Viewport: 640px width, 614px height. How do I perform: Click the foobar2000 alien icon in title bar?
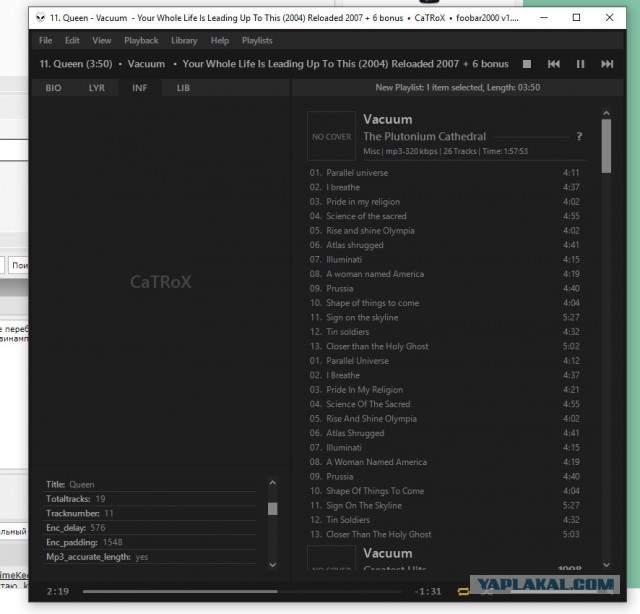click(40, 18)
